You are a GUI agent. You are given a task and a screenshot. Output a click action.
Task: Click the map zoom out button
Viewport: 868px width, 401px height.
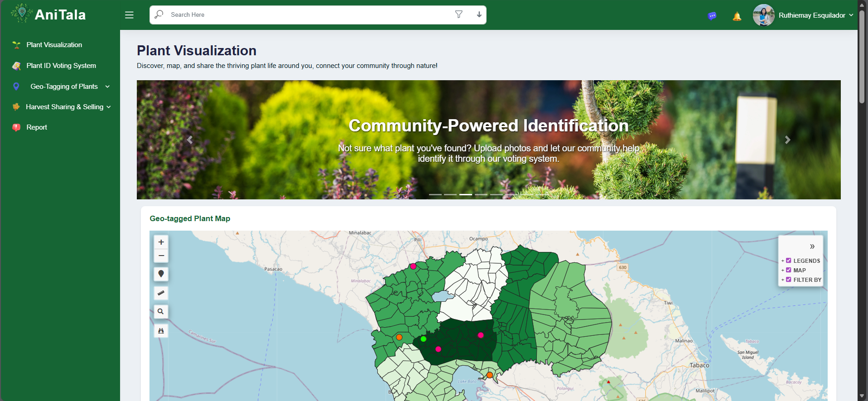point(161,256)
